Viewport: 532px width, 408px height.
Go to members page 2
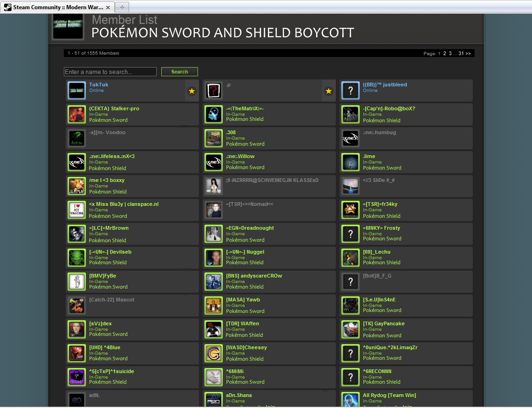[x=444, y=53]
